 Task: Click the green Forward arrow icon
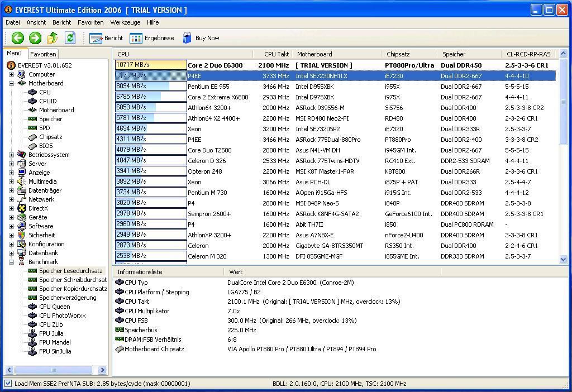pos(35,38)
